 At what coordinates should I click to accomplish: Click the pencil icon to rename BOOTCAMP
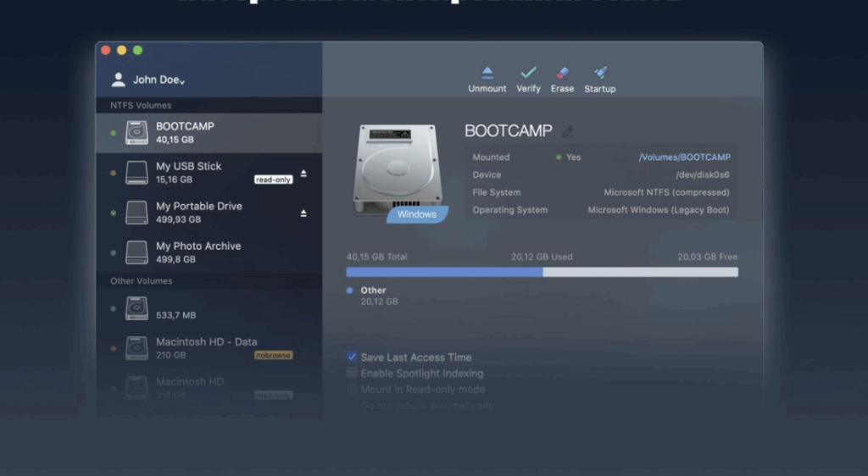(567, 131)
